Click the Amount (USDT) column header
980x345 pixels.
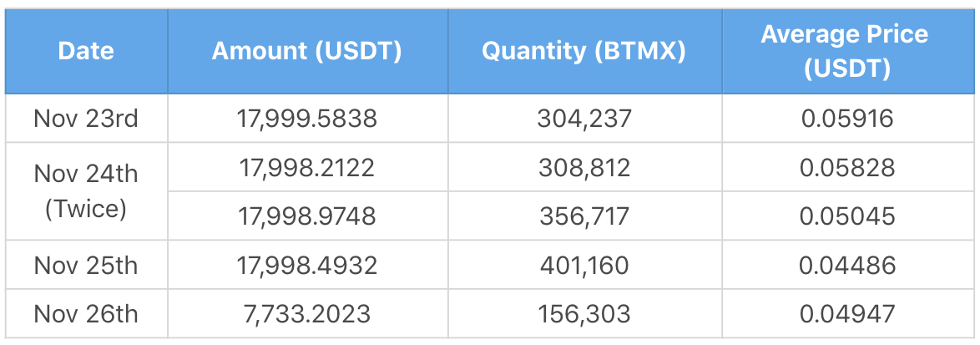(307, 51)
